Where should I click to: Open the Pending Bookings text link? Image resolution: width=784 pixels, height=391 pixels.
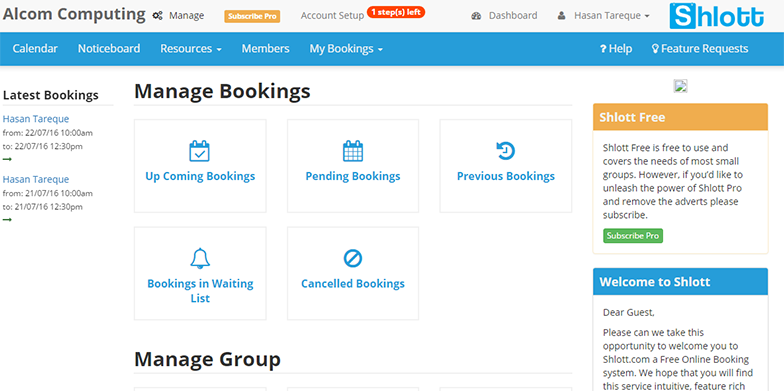coord(353,176)
